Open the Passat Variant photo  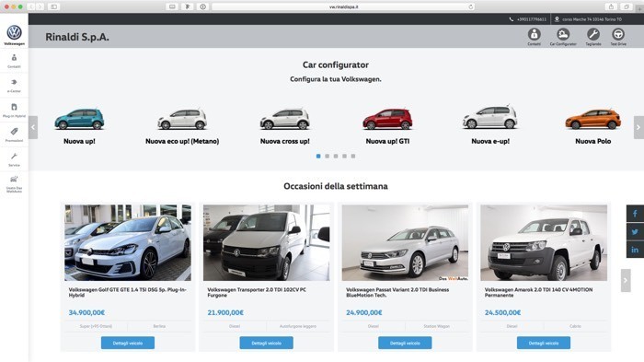point(405,242)
